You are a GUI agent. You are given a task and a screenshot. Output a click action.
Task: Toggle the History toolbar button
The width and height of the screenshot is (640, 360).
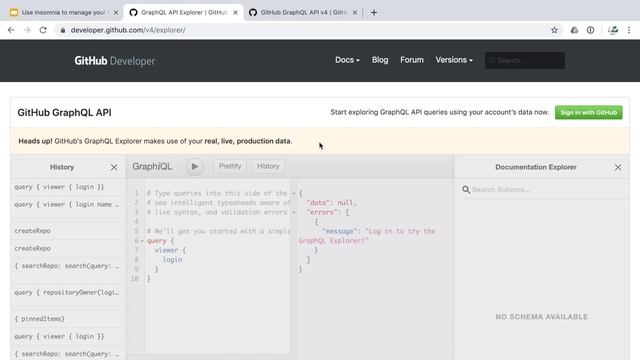click(268, 167)
